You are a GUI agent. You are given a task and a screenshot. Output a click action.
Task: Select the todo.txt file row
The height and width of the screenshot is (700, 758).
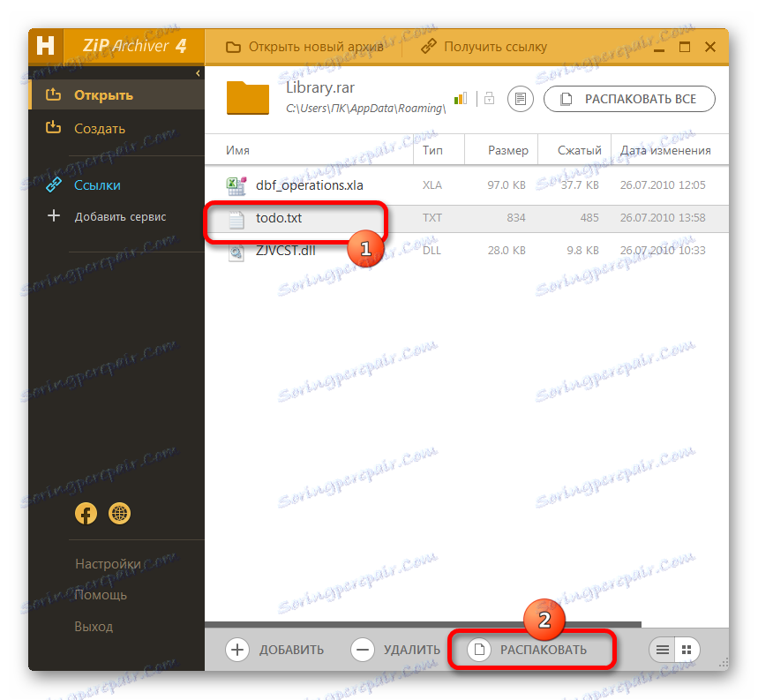click(467, 218)
